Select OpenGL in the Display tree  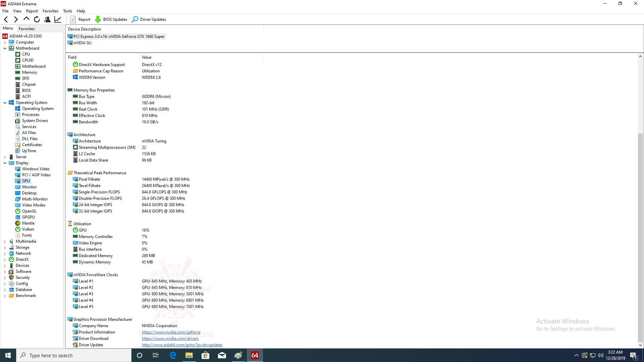(x=29, y=211)
